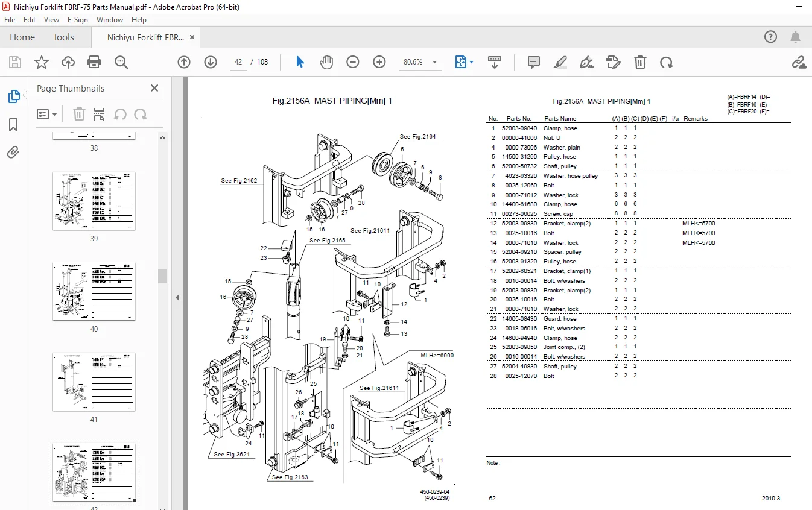This screenshot has width=812, height=510.
Task: Click the part name "Joint comp., (2)"
Action: tap(565, 347)
